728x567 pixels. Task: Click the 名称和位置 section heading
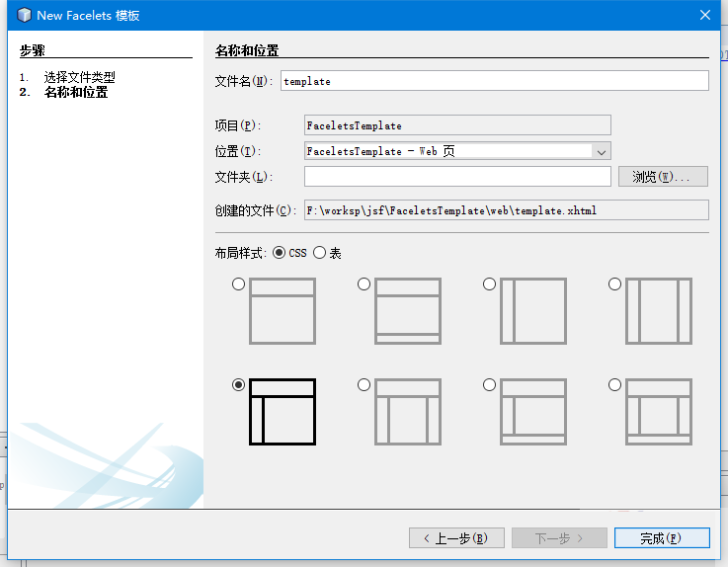tap(247, 50)
